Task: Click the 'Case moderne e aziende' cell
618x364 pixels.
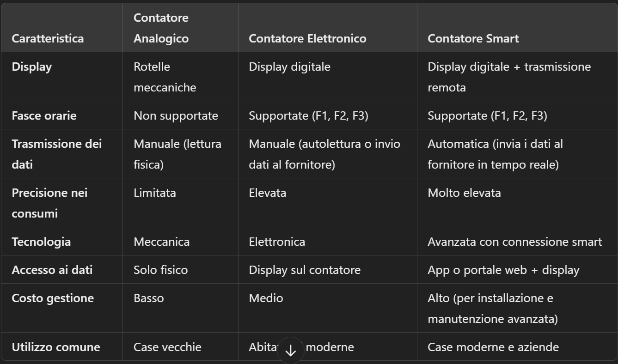Action: click(493, 347)
